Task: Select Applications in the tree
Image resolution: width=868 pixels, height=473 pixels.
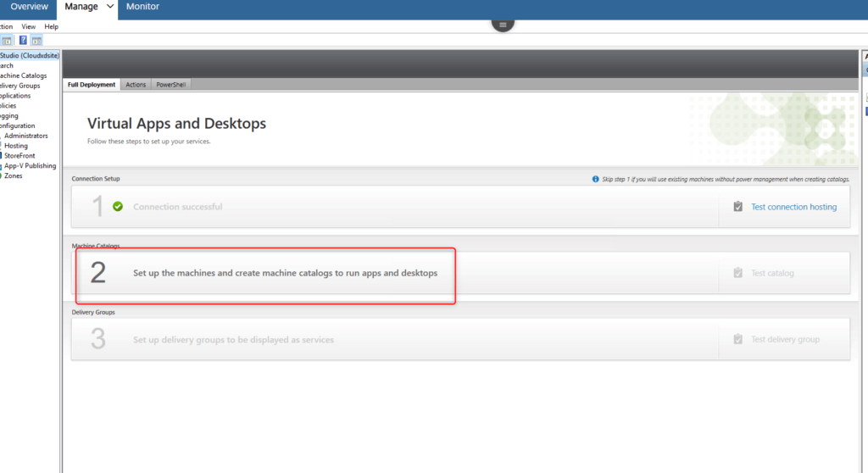Action: (x=15, y=96)
